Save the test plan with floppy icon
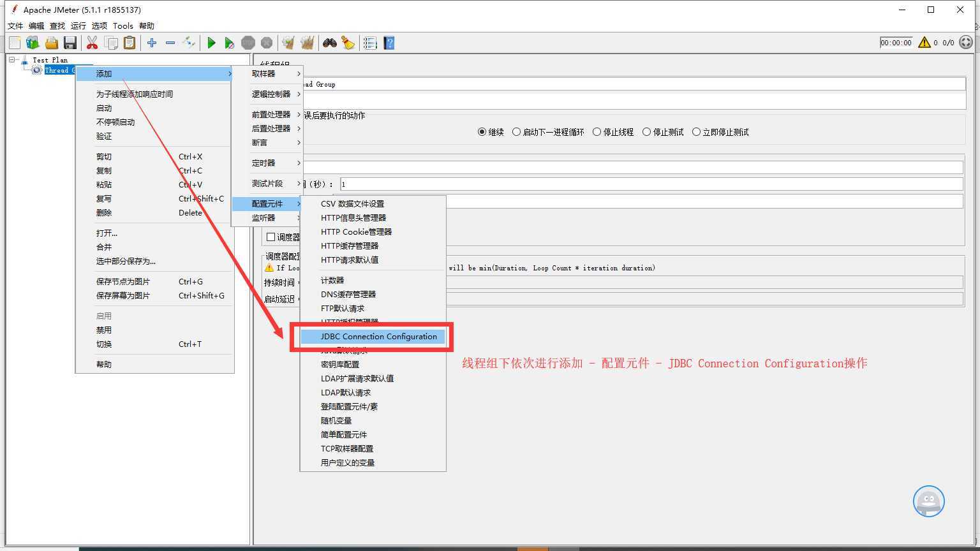 [x=70, y=43]
